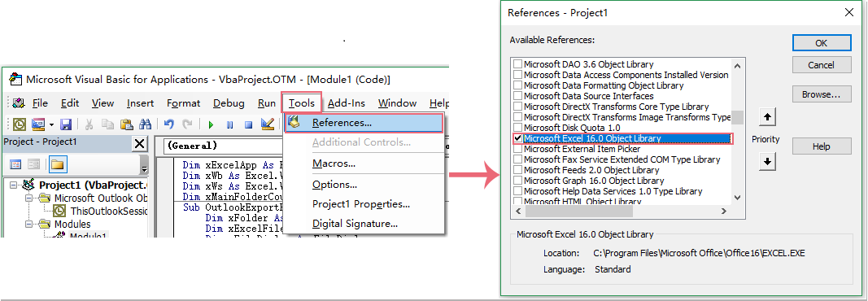Image resolution: width=868 pixels, height=301 pixels.
Task: Click the Reset stop icon
Action: click(249, 125)
